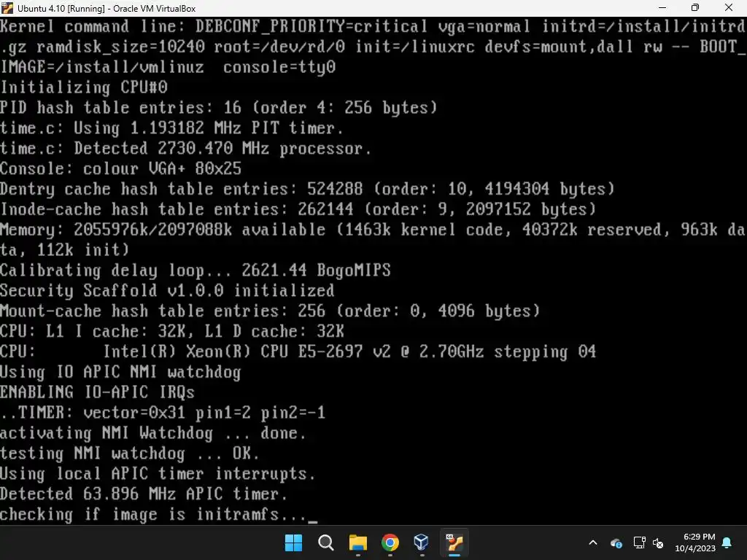Open File Explorer from taskbar
Screen dimensions: 747x560
click(357, 542)
